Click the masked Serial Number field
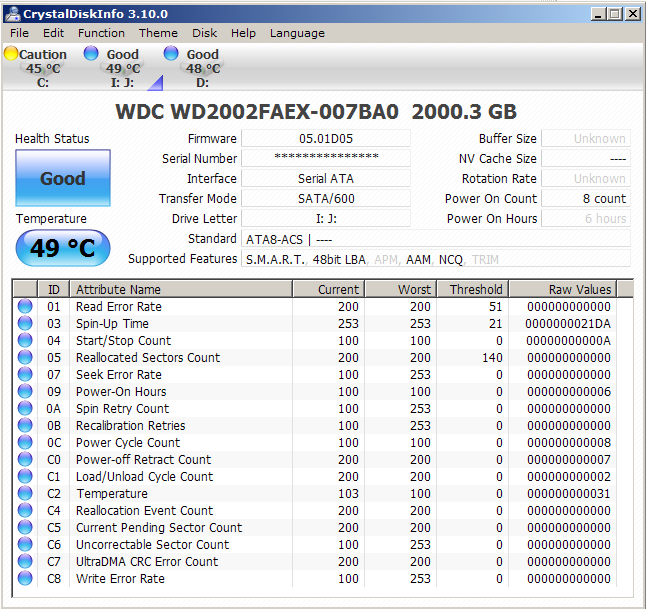The width and height of the screenshot is (646, 609). 325,158
